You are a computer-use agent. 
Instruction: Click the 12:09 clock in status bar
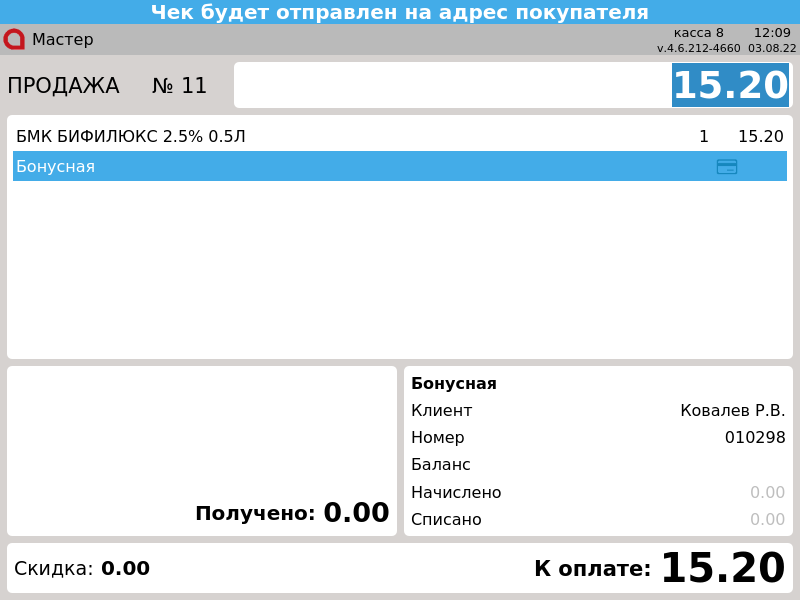(772, 33)
